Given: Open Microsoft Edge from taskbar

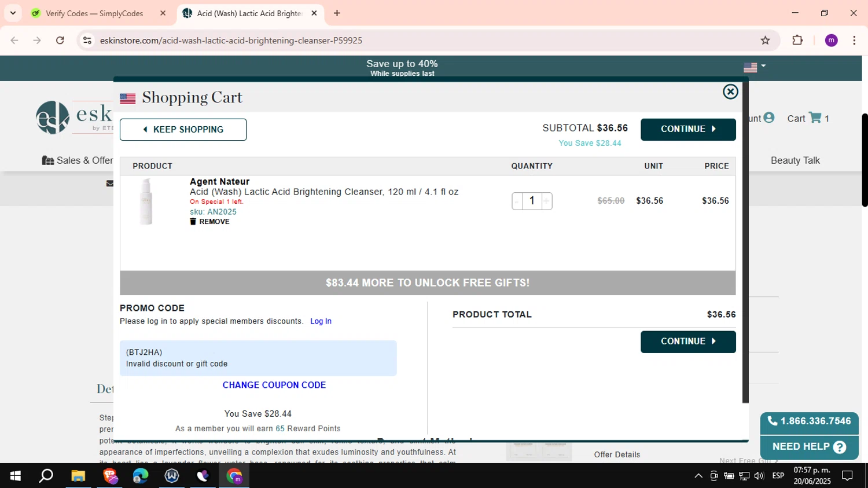Looking at the screenshot, I should click(141, 476).
